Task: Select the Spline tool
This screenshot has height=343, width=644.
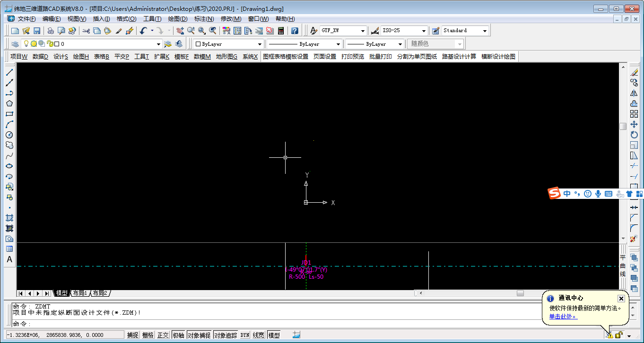Action: point(9,155)
